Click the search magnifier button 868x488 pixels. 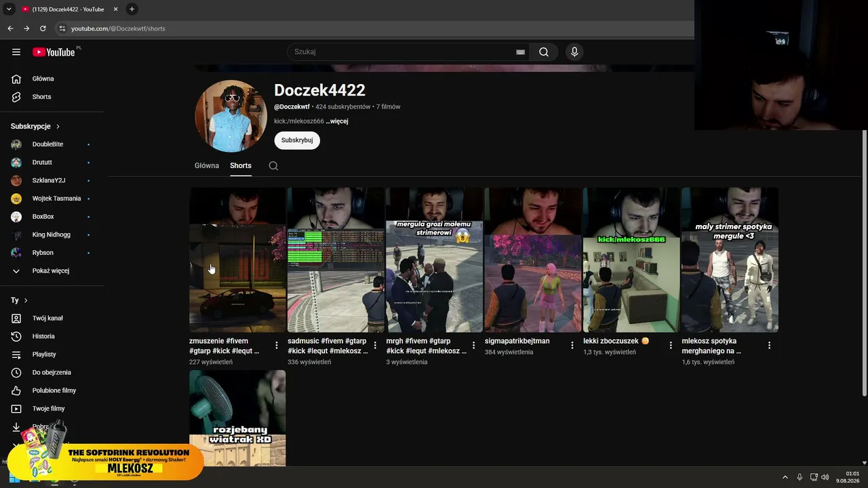[544, 52]
